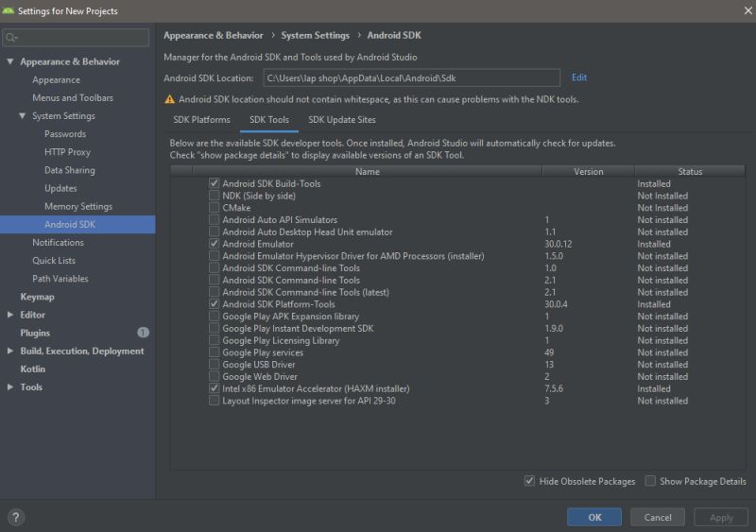Click the settings search field
Image resolution: width=756 pixels, height=532 pixels.
coord(77,38)
